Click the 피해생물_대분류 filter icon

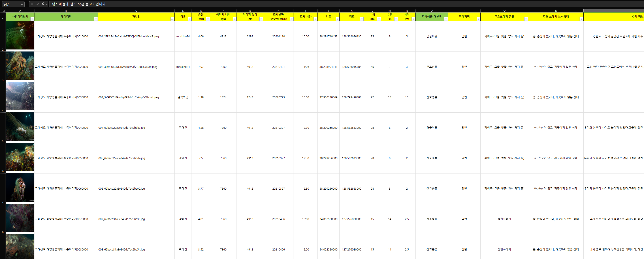446,19
